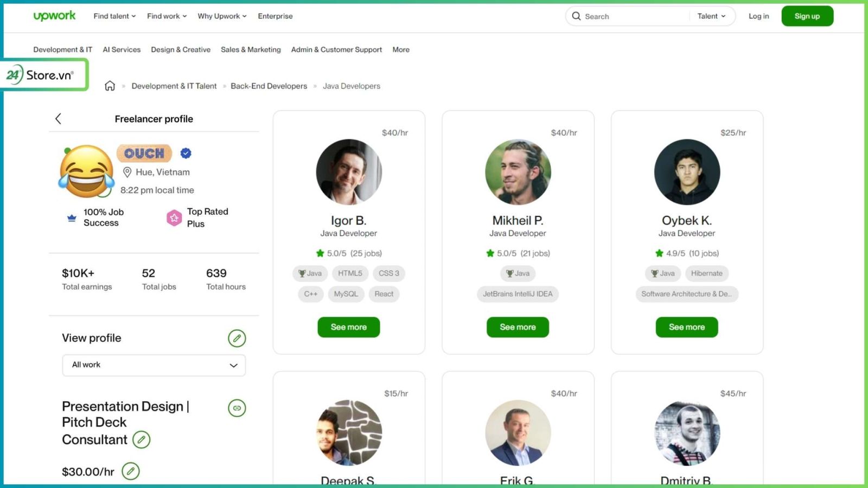The image size is (868, 488).
Task: Click the blue verified badge
Action: [186, 153]
